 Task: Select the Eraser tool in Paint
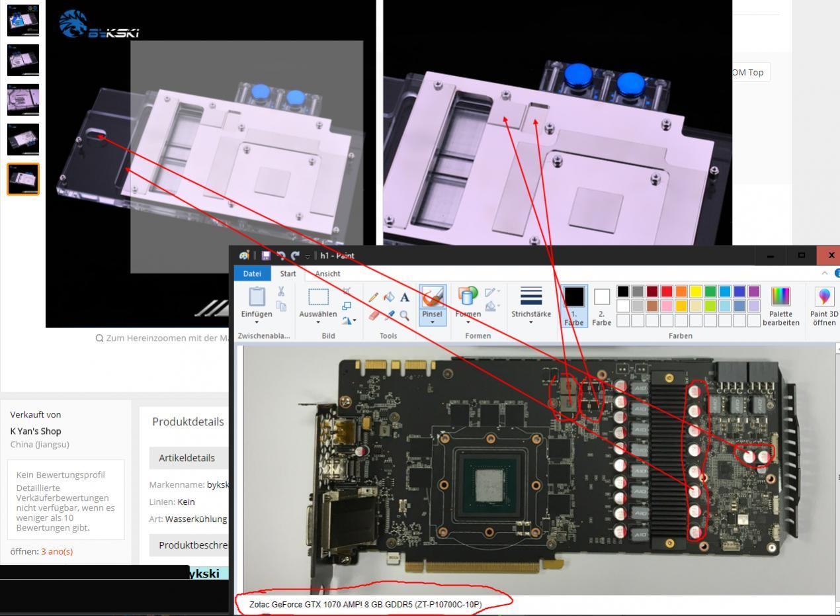(x=374, y=316)
